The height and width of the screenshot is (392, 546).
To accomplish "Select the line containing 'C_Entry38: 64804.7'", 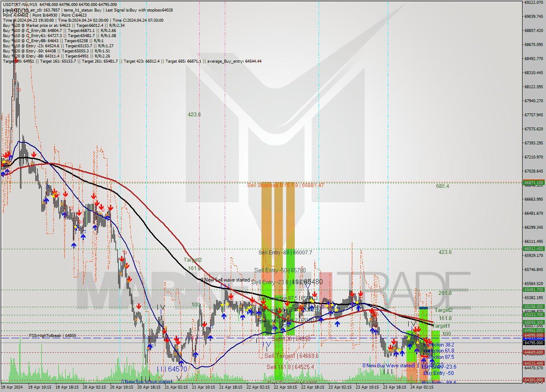I will pos(59,30).
